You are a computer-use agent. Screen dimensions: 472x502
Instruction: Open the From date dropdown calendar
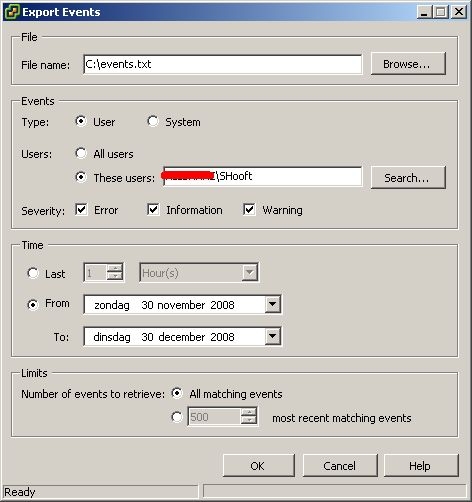(273, 304)
